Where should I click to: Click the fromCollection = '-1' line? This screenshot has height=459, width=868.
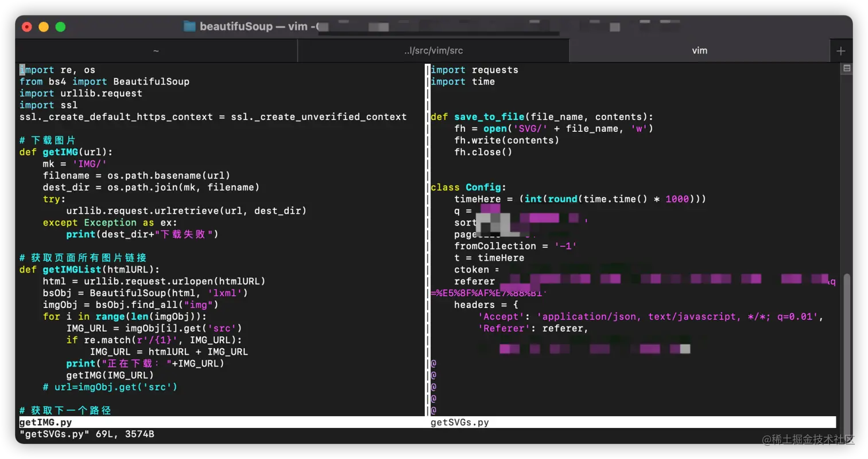click(515, 246)
